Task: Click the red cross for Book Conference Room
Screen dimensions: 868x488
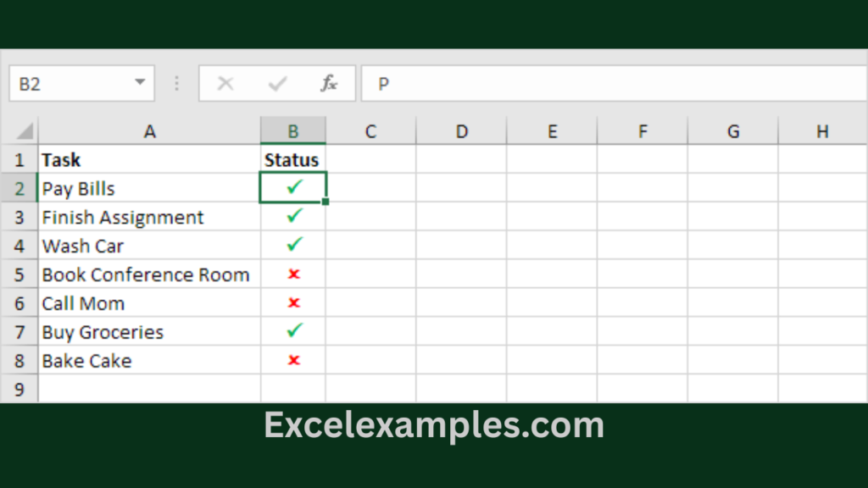Action: 294,274
